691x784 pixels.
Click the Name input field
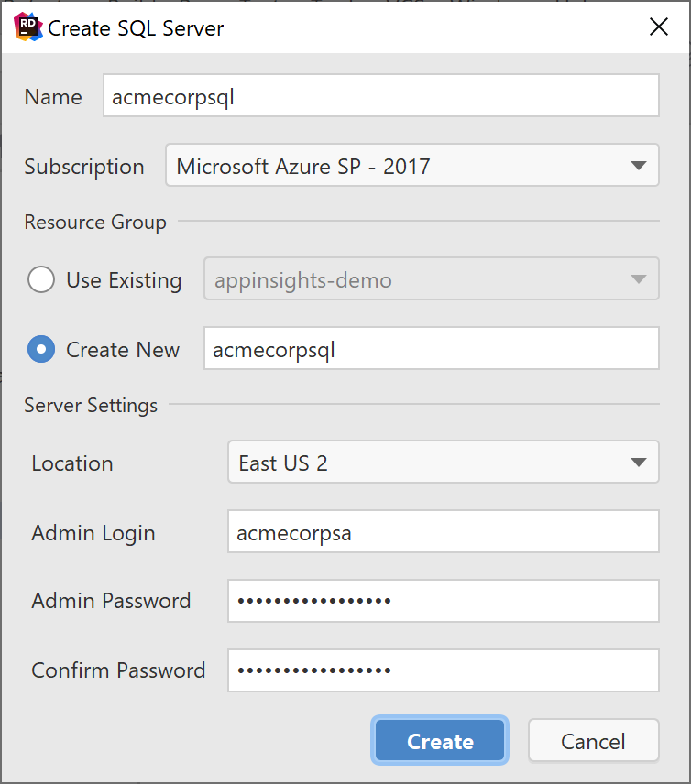tap(380, 95)
